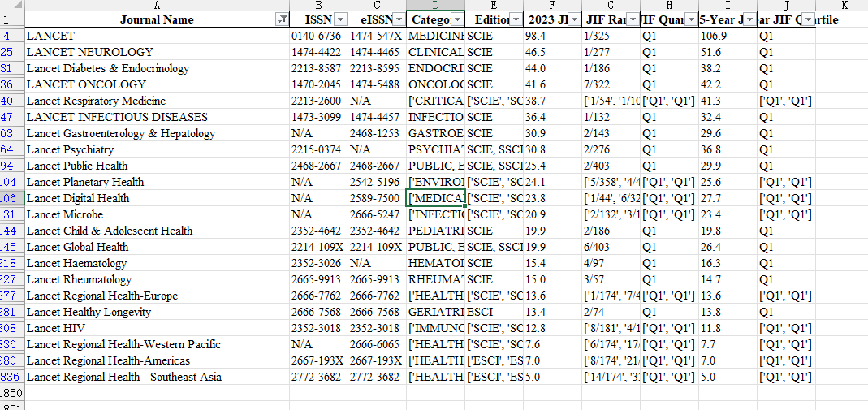This screenshot has height=410, width=868.
Task: Select the entire sheet with the corner button
Action: pyautogui.click(x=12, y=5)
